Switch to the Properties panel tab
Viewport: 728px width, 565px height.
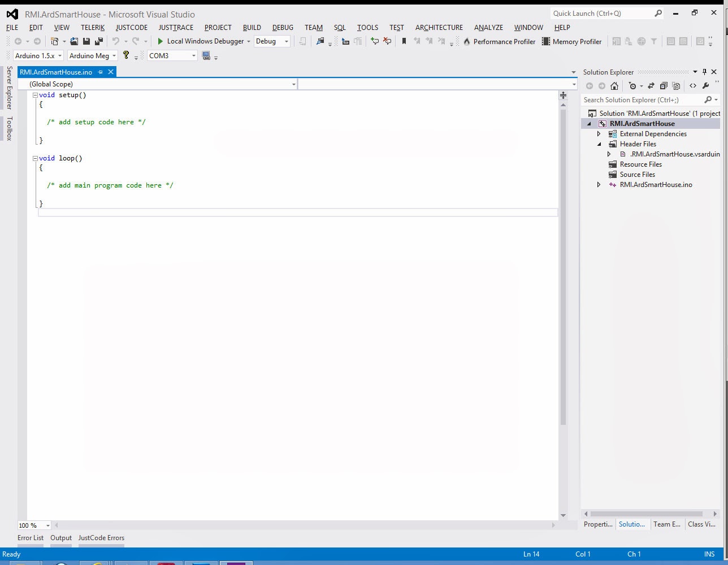pyautogui.click(x=598, y=524)
